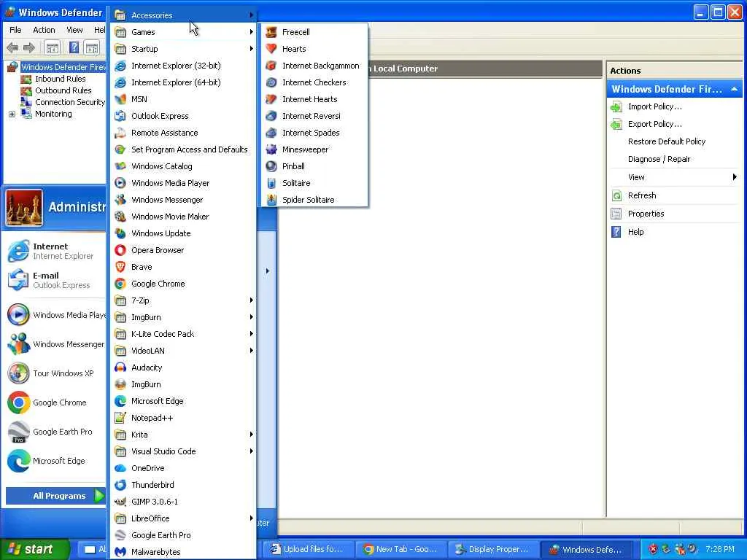Click the Malwarebytes icon
This screenshot has width=747, height=560.
pos(120,552)
